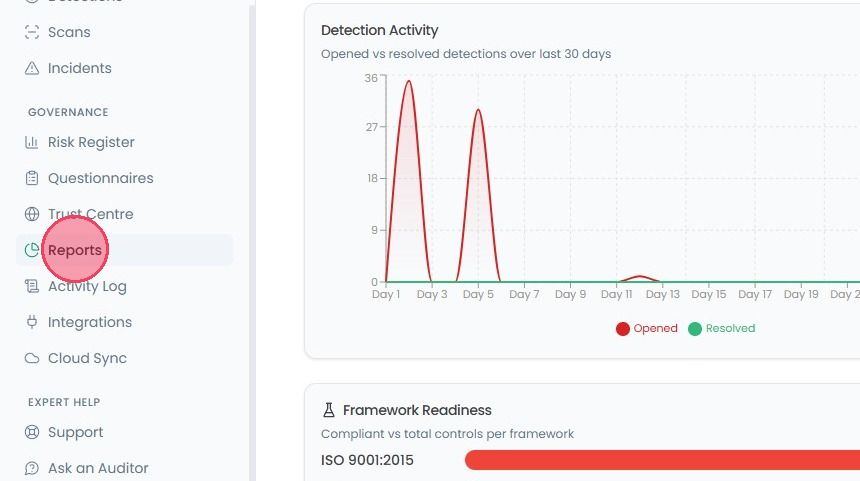
Task: Toggle the Resolved series in chart legend
Action: tap(722, 329)
